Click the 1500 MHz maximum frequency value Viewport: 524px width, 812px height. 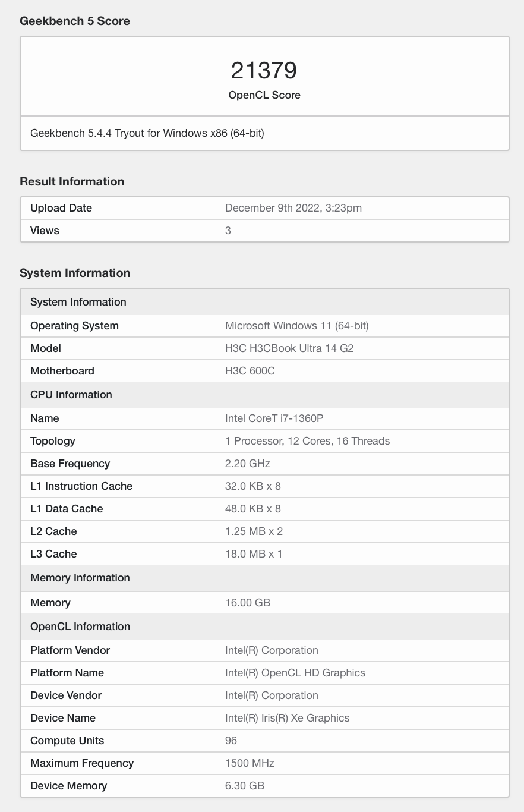pyautogui.click(x=250, y=763)
